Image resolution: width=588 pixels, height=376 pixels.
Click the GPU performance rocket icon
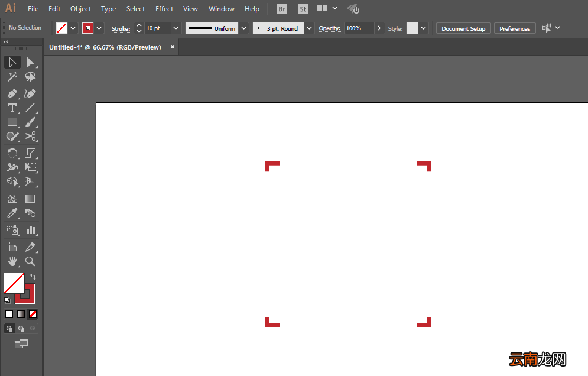(353, 9)
